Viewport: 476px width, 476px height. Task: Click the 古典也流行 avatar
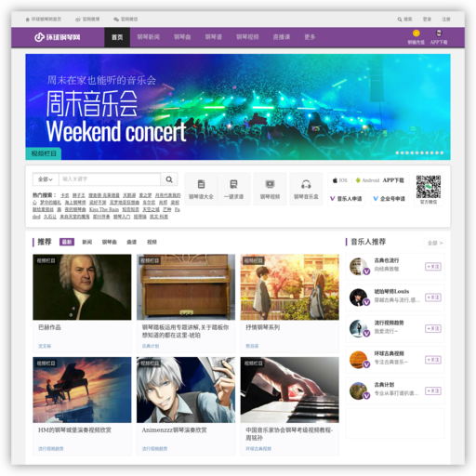359,266
